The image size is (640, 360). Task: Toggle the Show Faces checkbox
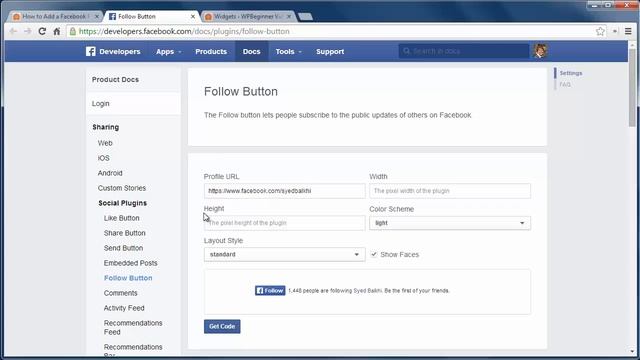click(373, 254)
